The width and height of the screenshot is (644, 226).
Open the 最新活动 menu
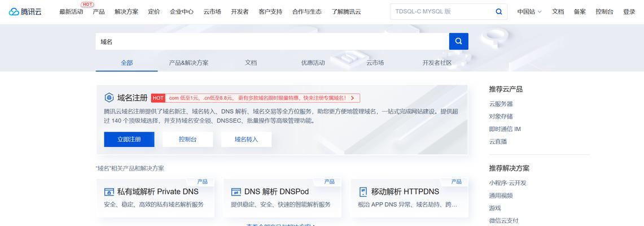71,11
